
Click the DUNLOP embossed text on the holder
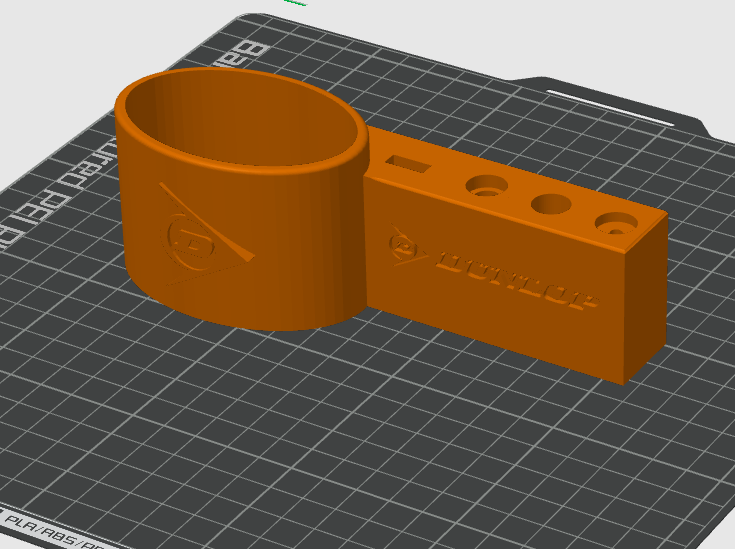click(518, 280)
